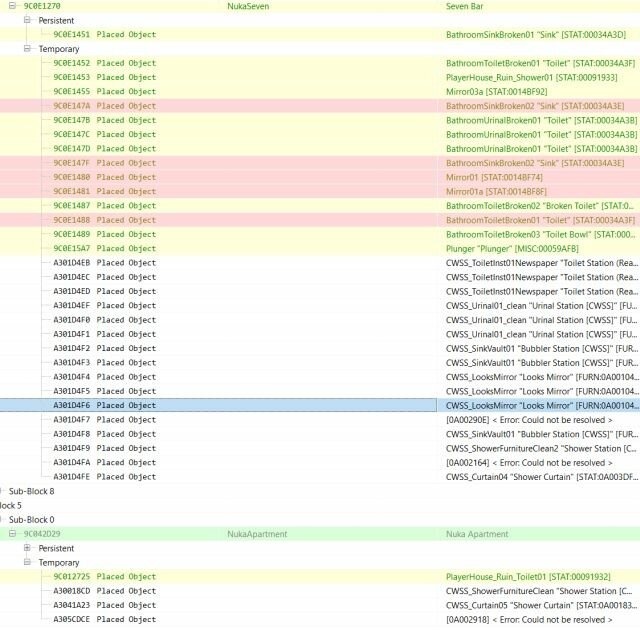Select the "NukaSeven" editor ID cell
640x630 pixels.
248,6
